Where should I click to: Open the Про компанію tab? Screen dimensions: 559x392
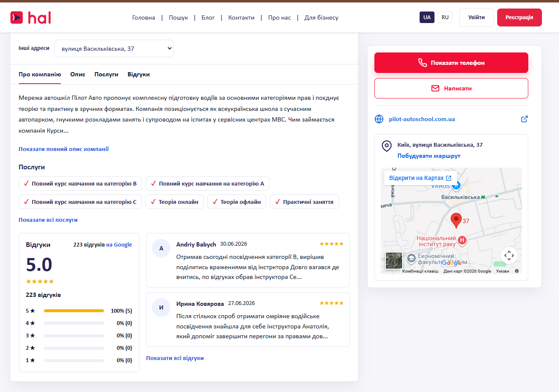[40, 74]
